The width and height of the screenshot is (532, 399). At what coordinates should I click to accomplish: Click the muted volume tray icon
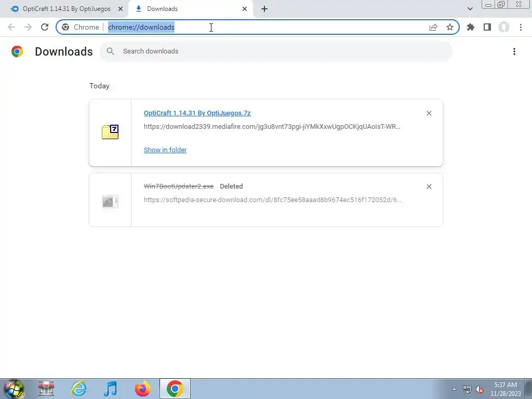tap(480, 389)
